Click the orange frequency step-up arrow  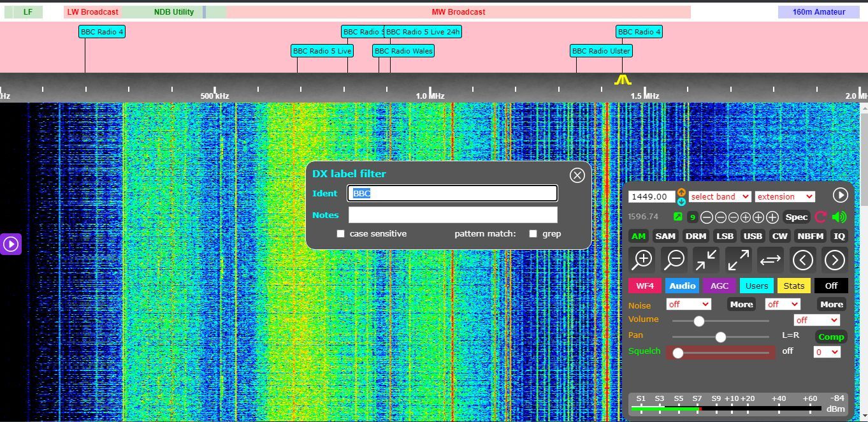(x=681, y=193)
